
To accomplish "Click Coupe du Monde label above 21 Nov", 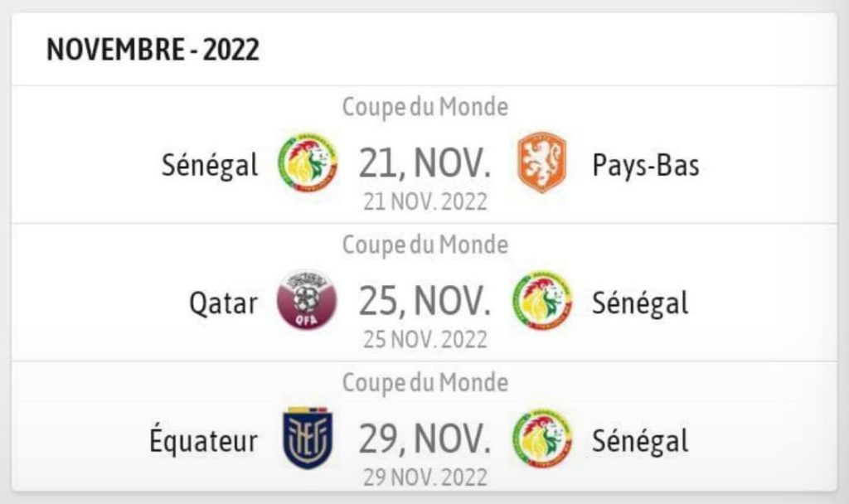I will pyautogui.click(x=425, y=107).
